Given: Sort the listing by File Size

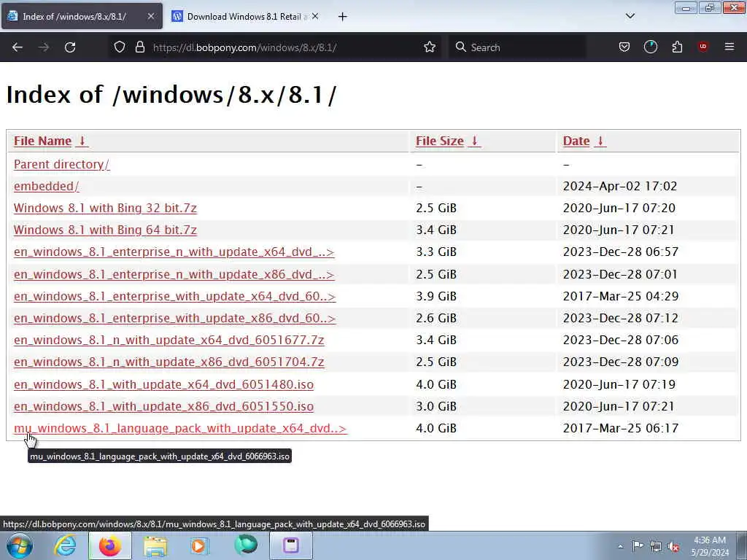Looking at the screenshot, I should 440,141.
